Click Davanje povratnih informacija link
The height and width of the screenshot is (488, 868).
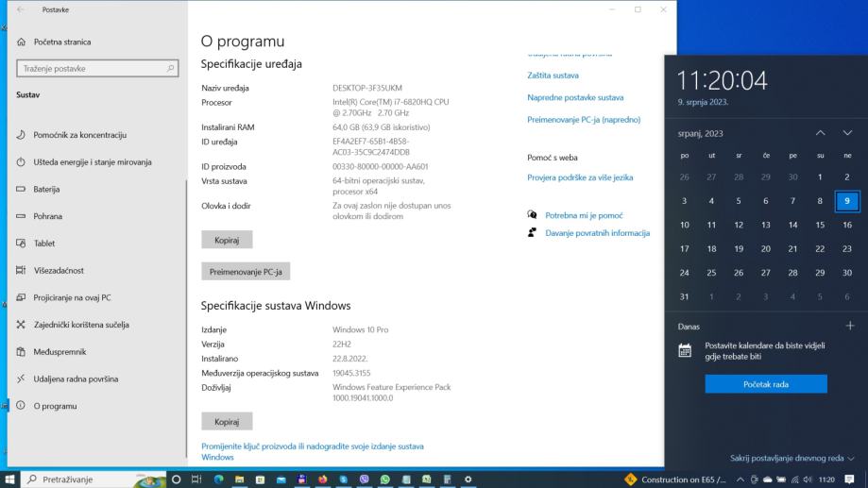click(597, 233)
